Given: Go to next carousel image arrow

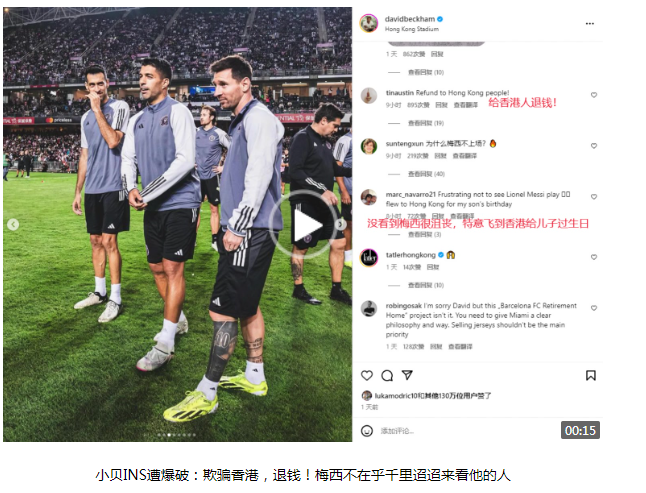Looking at the screenshot, I should [340, 224].
